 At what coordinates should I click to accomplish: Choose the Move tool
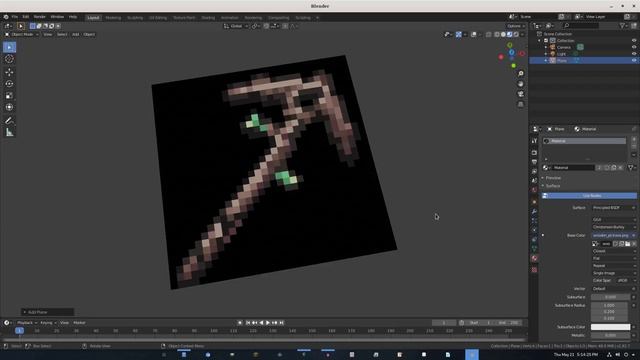9,72
